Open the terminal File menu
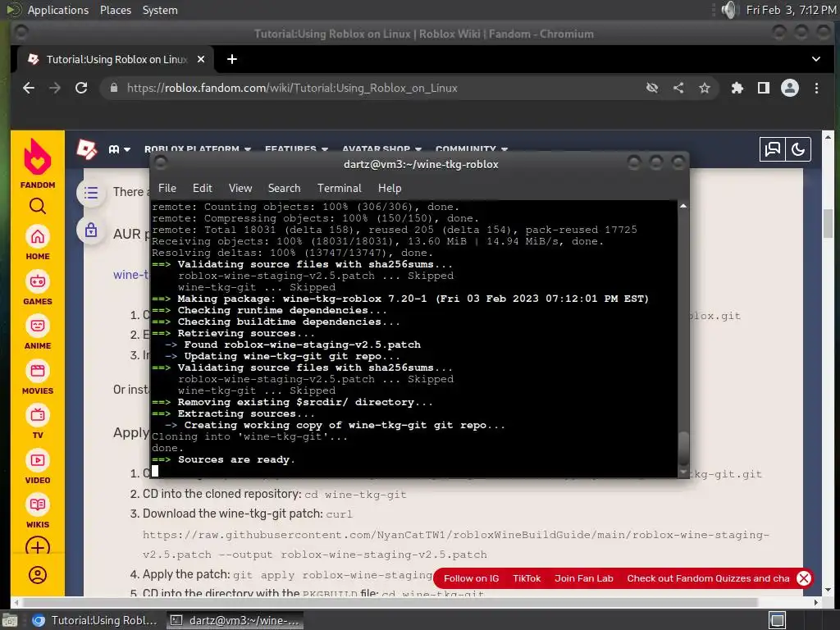The image size is (840, 630). click(167, 188)
